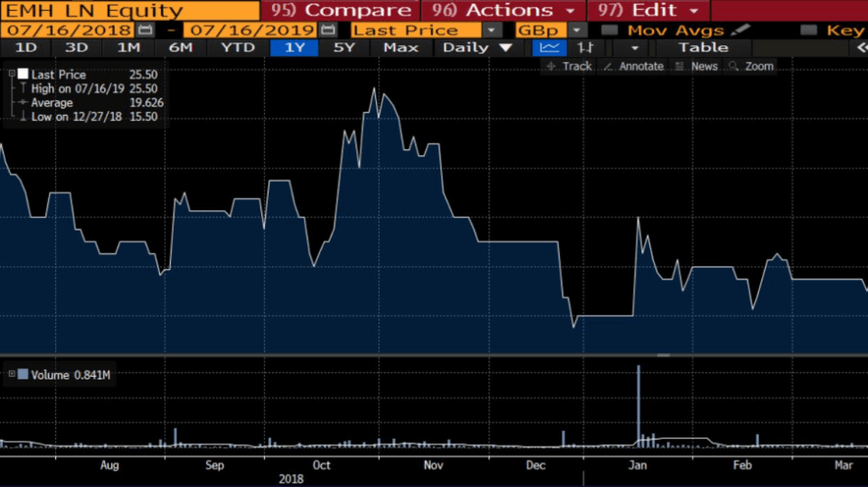Select the 1Y range tab

tap(295, 48)
